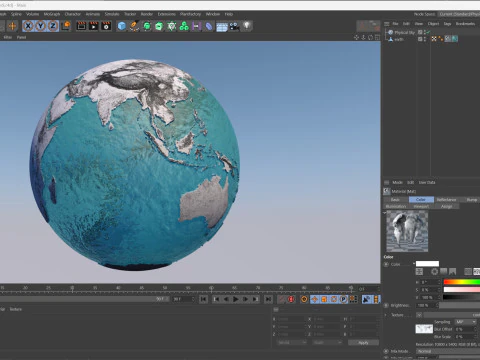Click the purple deformer icon
The height and width of the screenshot is (360, 480).
coord(196,26)
